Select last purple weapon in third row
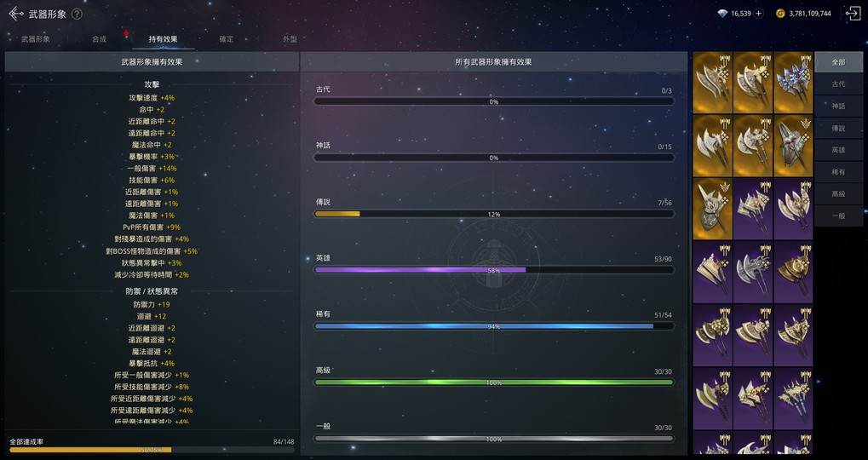 pos(793,209)
